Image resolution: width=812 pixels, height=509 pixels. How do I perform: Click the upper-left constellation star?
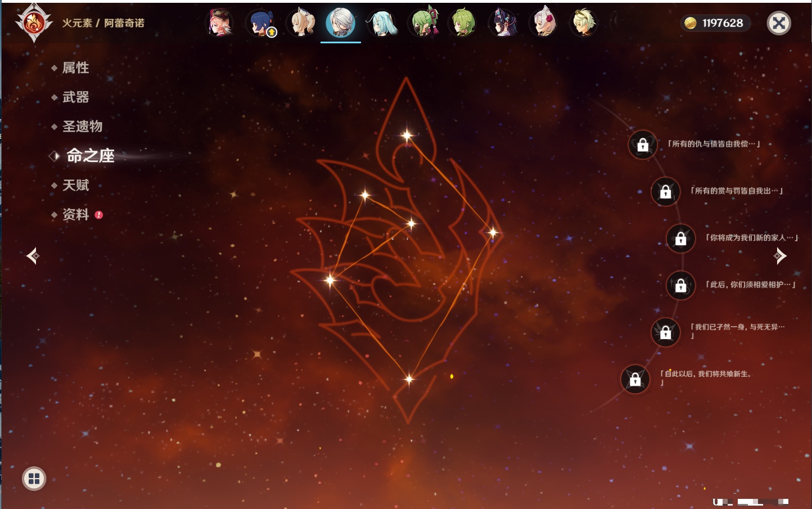click(365, 195)
